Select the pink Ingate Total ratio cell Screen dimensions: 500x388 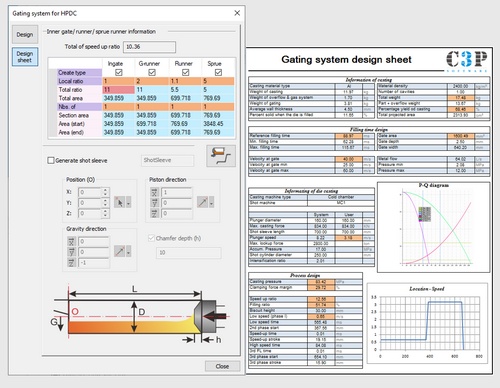pyautogui.click(x=118, y=90)
